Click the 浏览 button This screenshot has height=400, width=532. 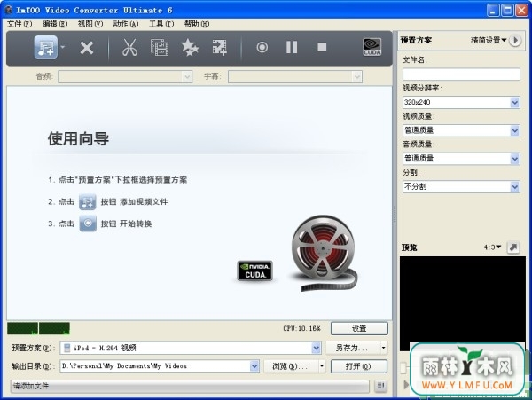(x=291, y=366)
